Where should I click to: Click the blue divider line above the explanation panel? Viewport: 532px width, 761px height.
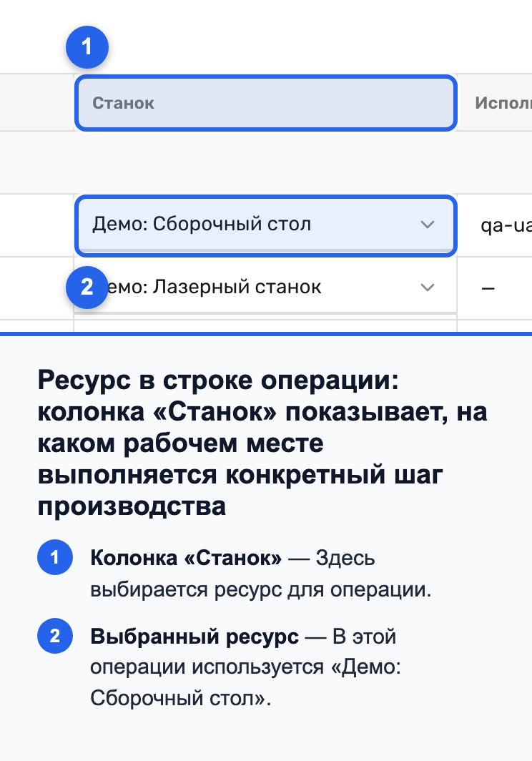coord(266,334)
